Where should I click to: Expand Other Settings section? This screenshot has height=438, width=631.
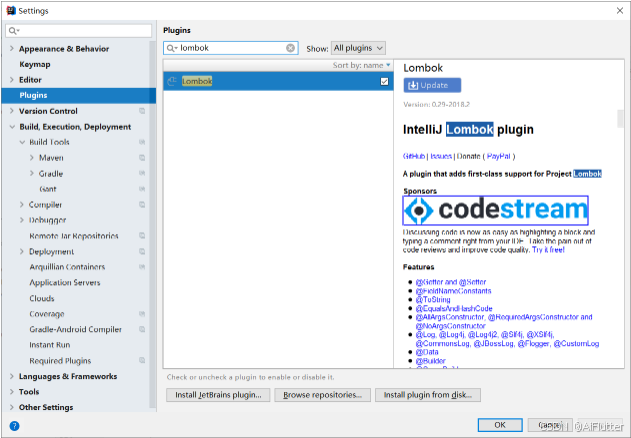pyautogui.click(x=12, y=407)
